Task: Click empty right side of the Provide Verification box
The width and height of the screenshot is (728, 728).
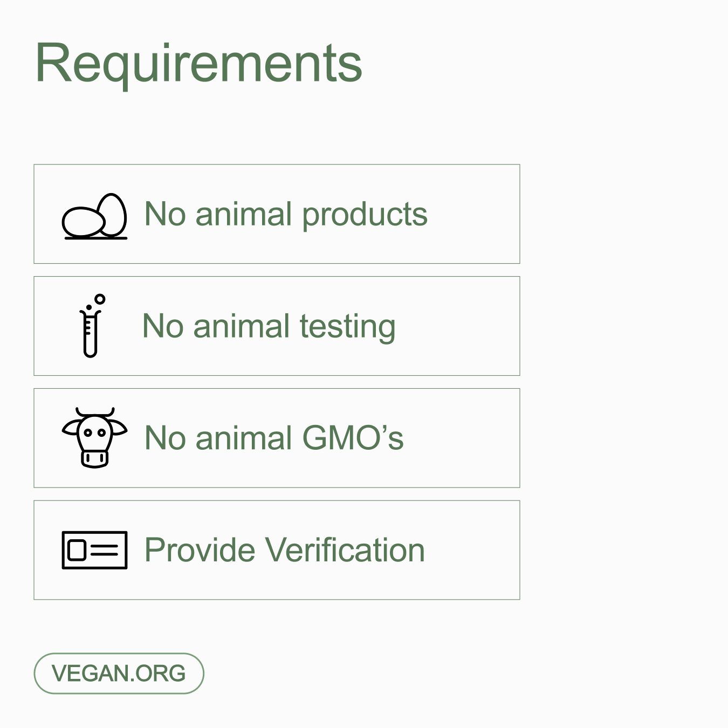Action: tap(475, 550)
